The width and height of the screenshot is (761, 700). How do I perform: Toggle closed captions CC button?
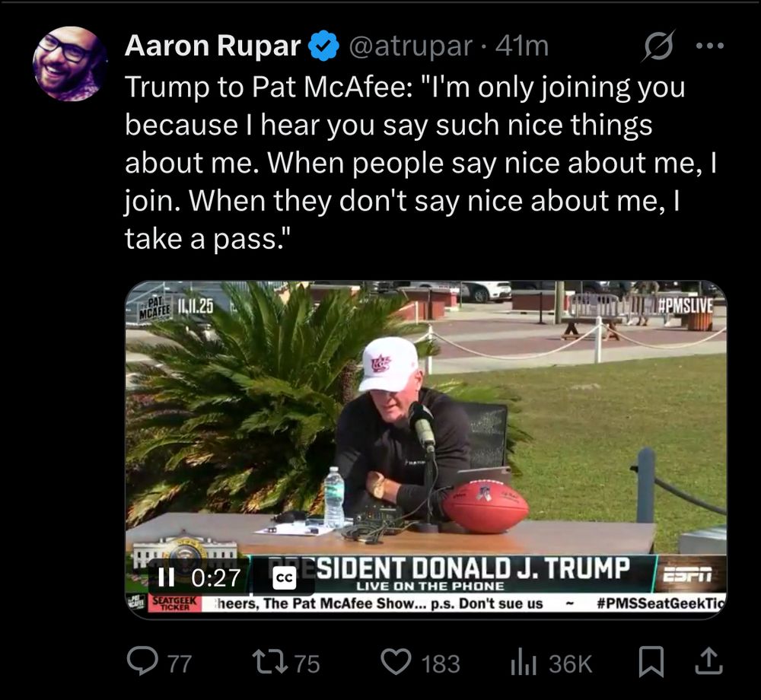(284, 577)
